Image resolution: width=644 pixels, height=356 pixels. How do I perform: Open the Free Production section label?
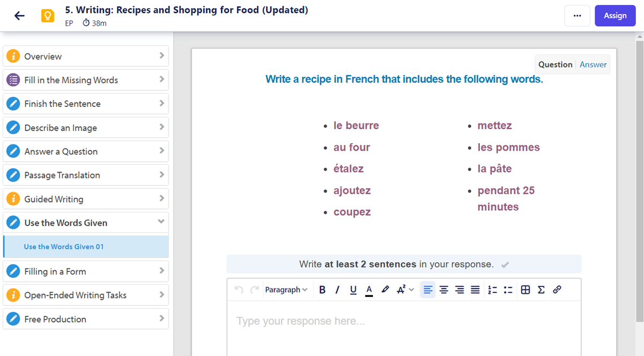pos(55,319)
